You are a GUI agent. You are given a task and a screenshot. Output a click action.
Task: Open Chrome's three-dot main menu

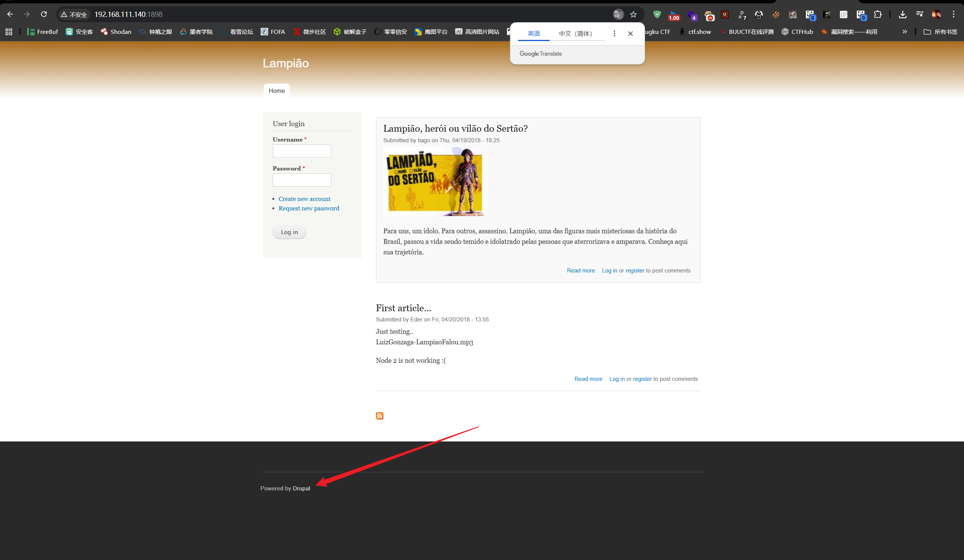point(953,15)
